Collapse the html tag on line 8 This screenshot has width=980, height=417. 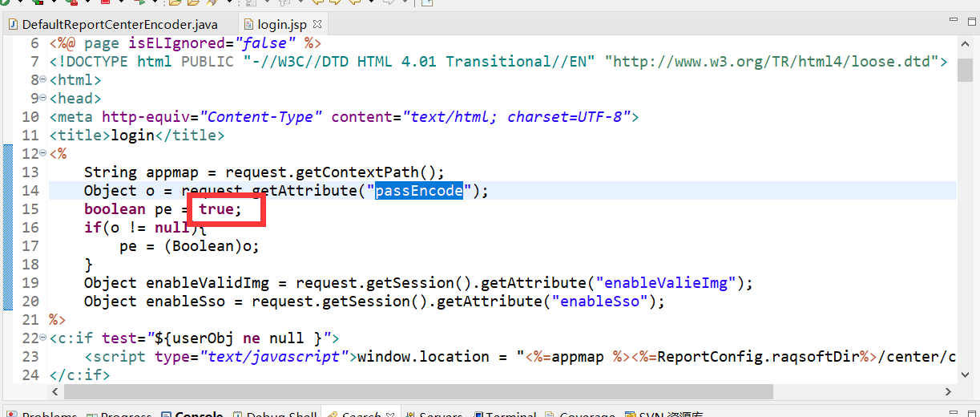(42, 80)
